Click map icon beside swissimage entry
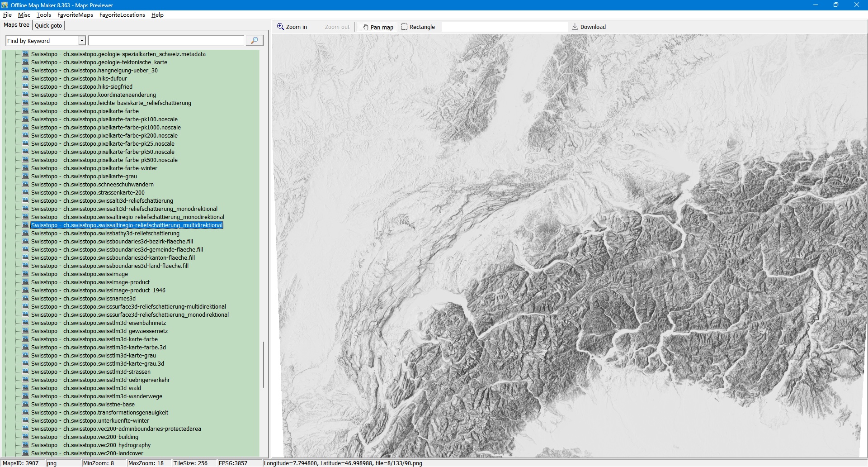Viewport: 868px width, 467px height. (x=25, y=274)
